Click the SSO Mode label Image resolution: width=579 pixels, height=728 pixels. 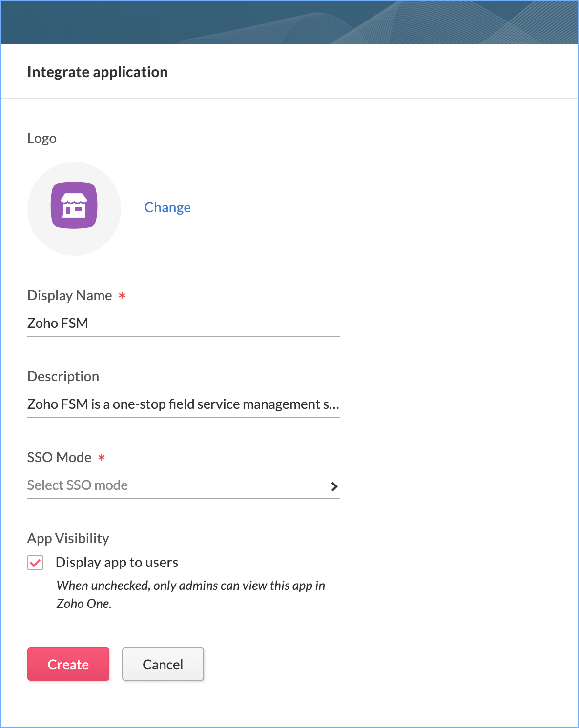point(60,457)
